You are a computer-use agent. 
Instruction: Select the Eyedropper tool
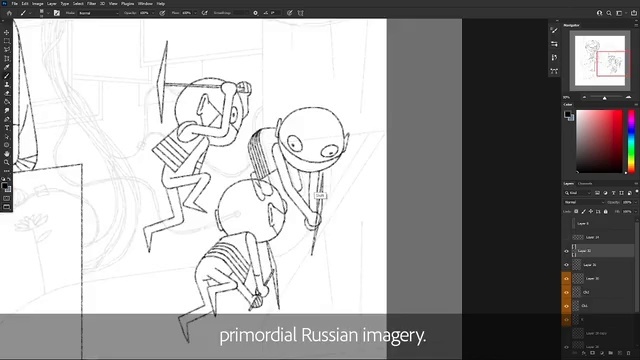tap(7, 67)
